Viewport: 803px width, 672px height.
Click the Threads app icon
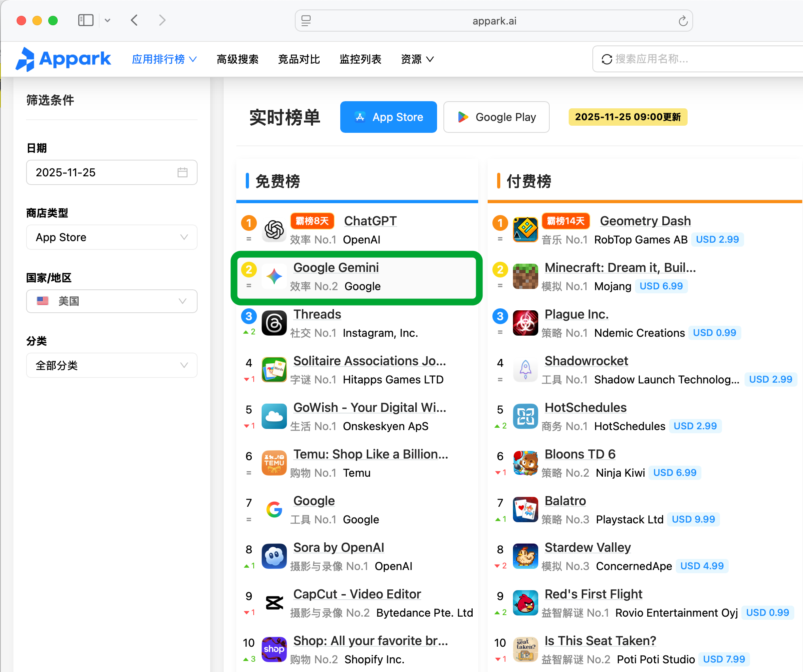274,323
